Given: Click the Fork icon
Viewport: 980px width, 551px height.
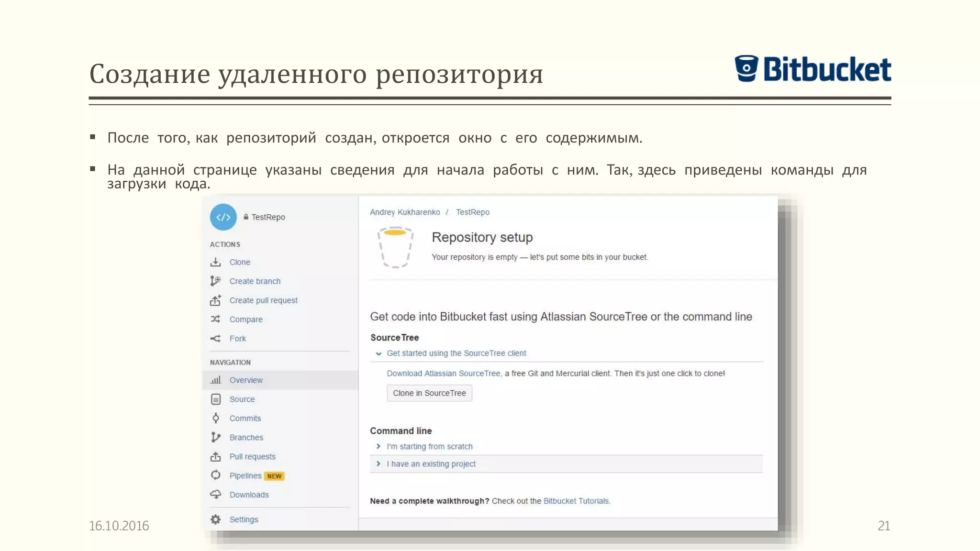Looking at the screenshot, I should pyautogui.click(x=216, y=339).
